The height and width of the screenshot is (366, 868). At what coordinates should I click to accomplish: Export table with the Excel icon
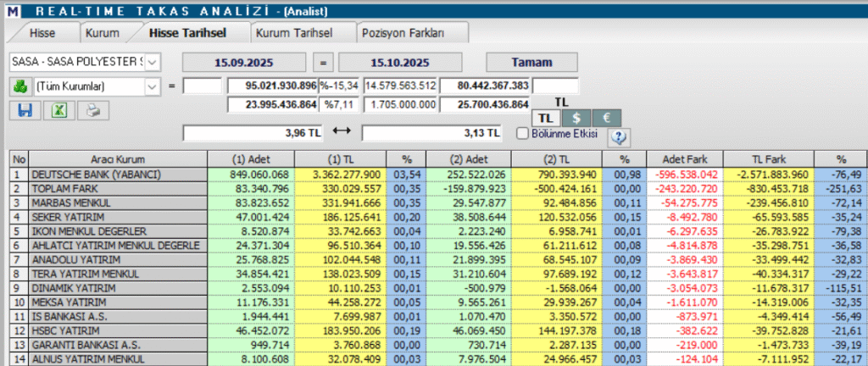59,111
